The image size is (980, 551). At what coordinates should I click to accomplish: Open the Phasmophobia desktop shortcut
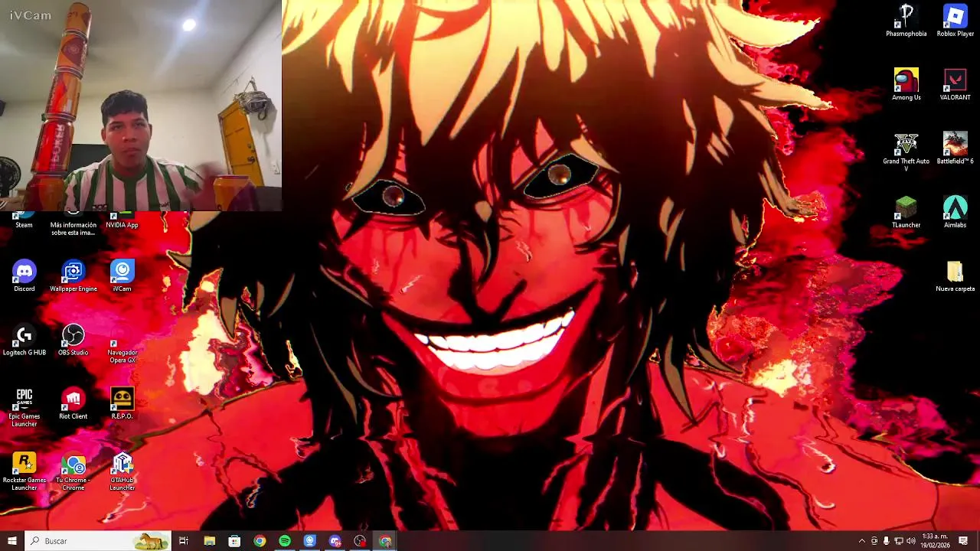[906, 21]
